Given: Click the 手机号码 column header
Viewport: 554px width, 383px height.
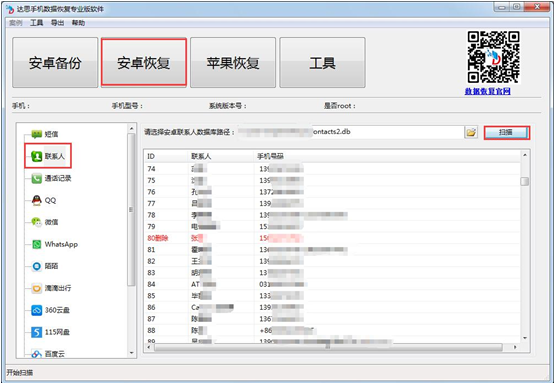Looking at the screenshot, I should click(387, 156).
